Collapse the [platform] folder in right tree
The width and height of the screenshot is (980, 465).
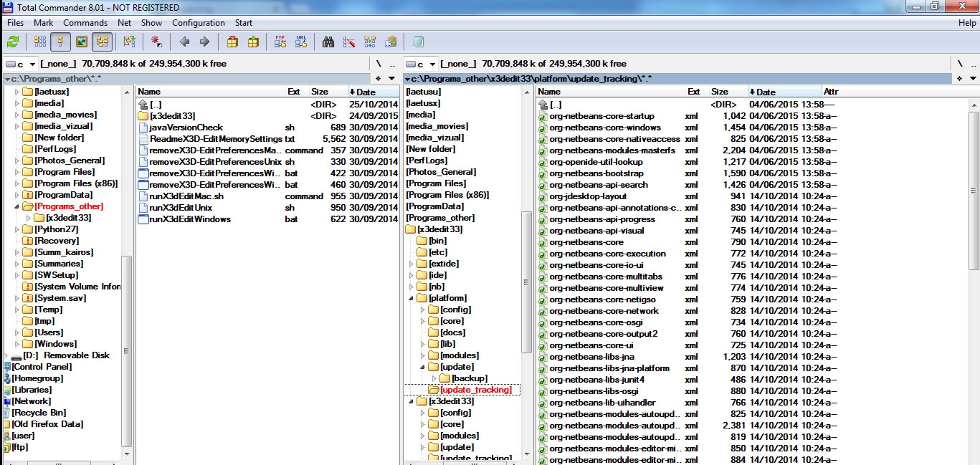411,298
